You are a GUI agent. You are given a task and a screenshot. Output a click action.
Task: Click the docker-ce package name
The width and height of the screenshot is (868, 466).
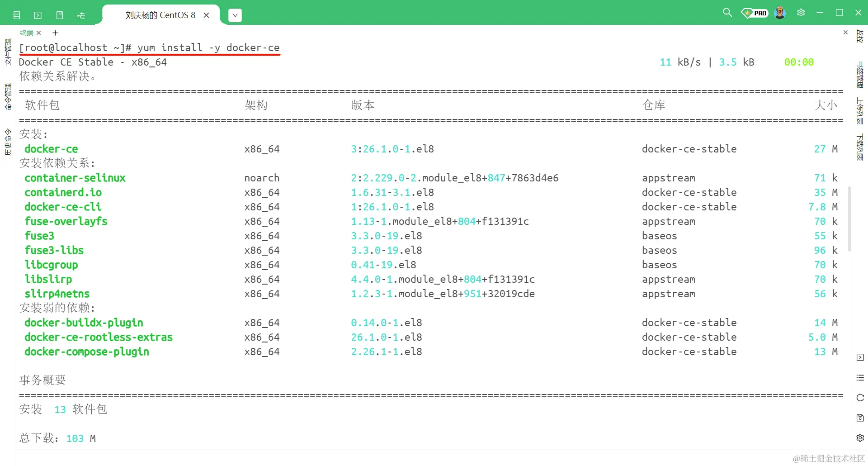[51, 149]
